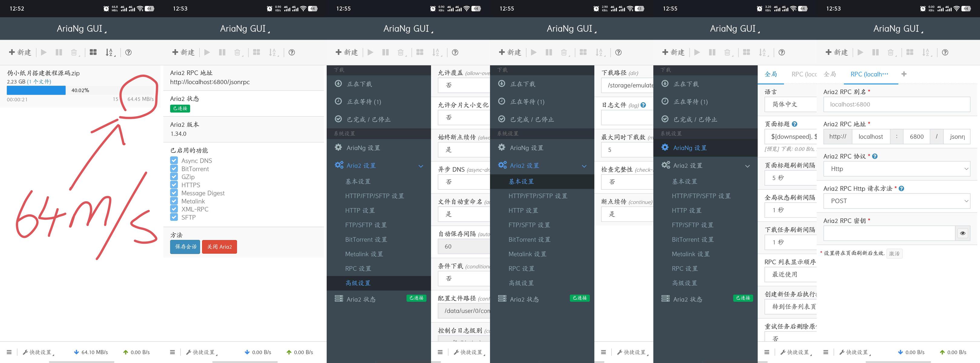Open the Http protocol dropdown
The image size is (980, 363).
click(x=896, y=169)
